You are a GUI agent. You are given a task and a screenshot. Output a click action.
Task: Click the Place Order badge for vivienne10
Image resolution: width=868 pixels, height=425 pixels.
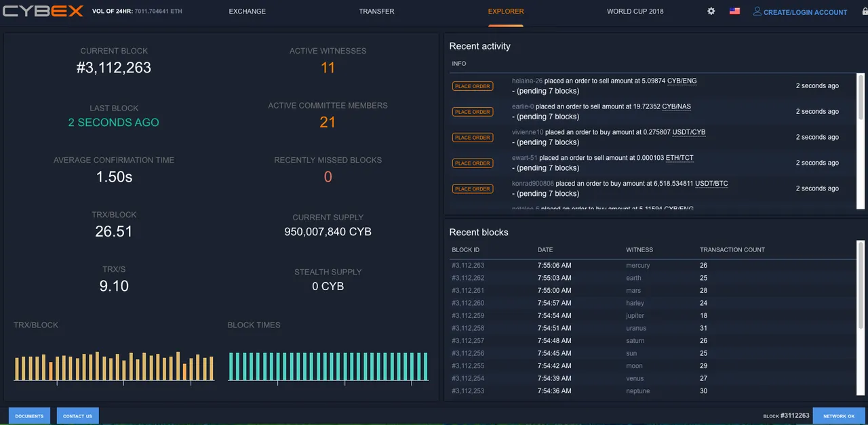(x=473, y=138)
